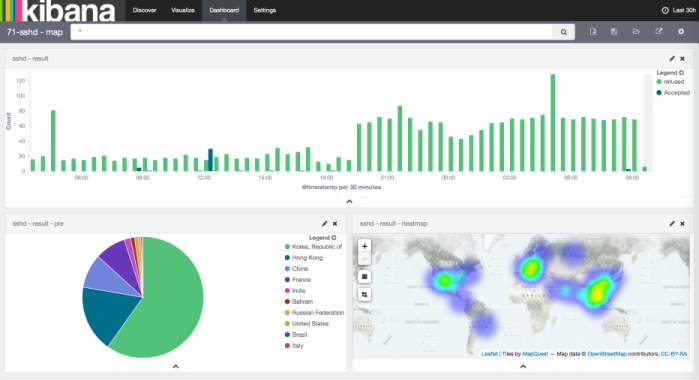Select China in pie legend

296,268
